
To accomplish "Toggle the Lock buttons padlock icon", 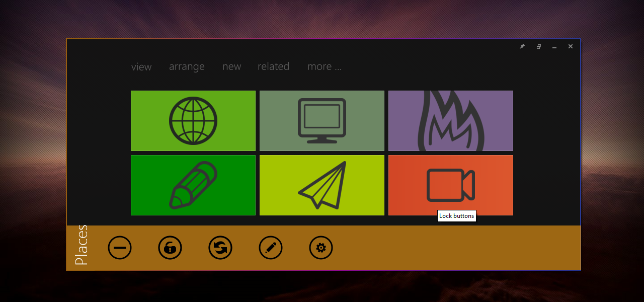I will tap(170, 248).
